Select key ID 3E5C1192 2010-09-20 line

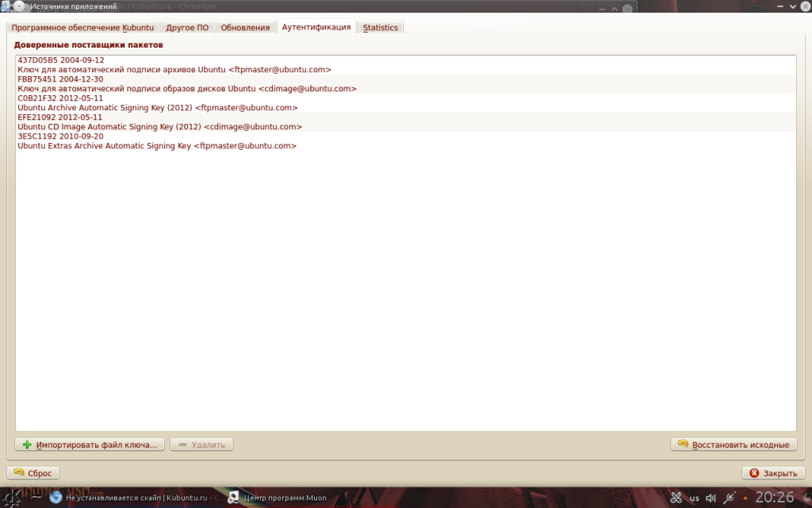coord(60,137)
